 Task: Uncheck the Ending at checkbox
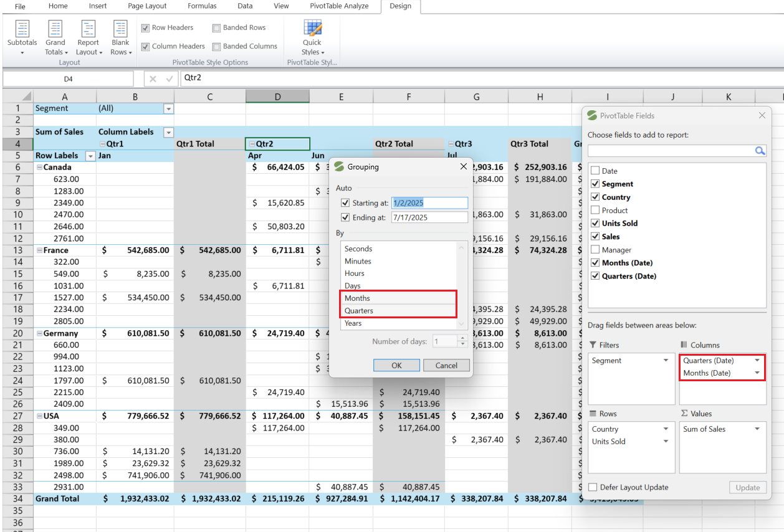coord(345,217)
